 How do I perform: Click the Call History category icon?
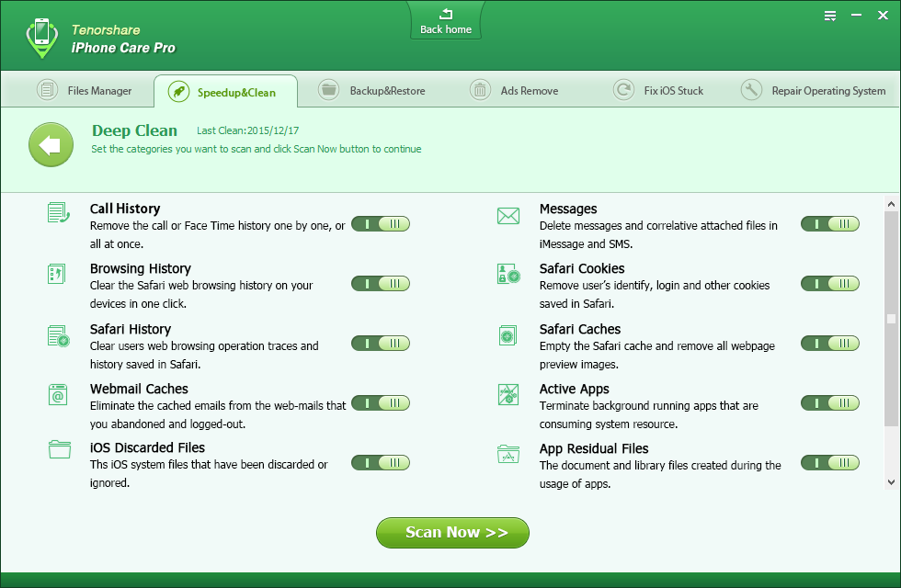[x=59, y=212]
